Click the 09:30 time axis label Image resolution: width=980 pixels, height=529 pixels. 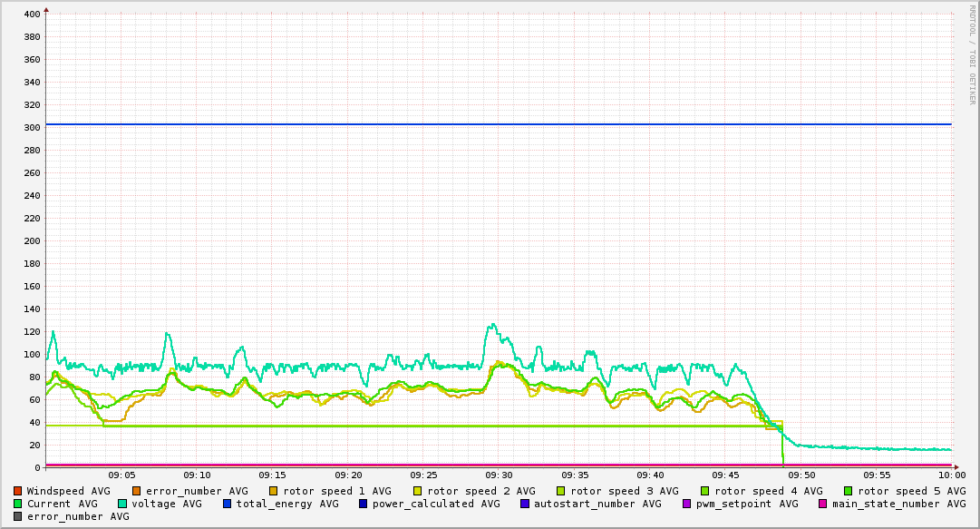[x=499, y=475]
